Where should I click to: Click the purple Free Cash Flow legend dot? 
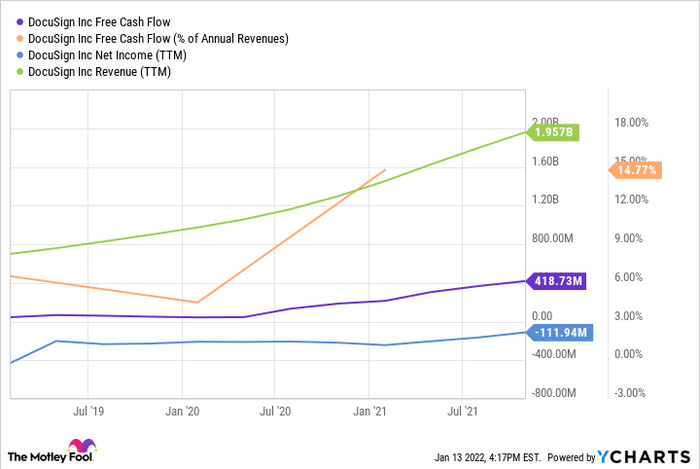(x=20, y=22)
